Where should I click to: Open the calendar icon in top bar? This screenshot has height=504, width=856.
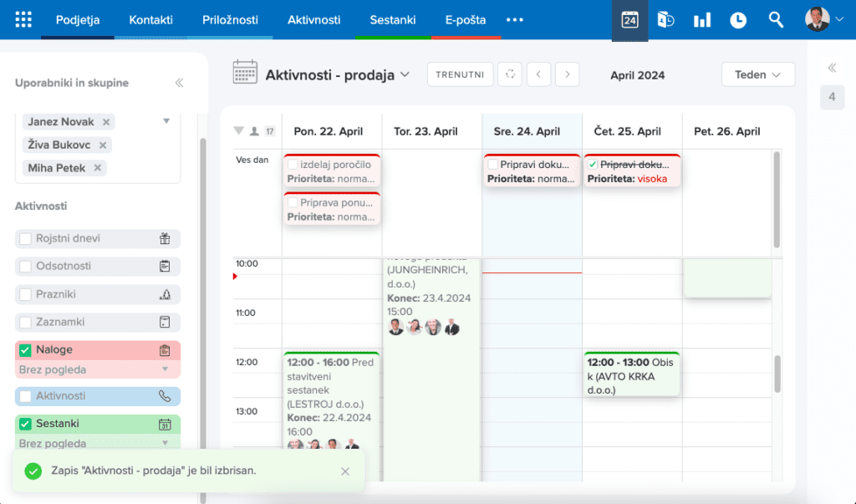[629, 20]
